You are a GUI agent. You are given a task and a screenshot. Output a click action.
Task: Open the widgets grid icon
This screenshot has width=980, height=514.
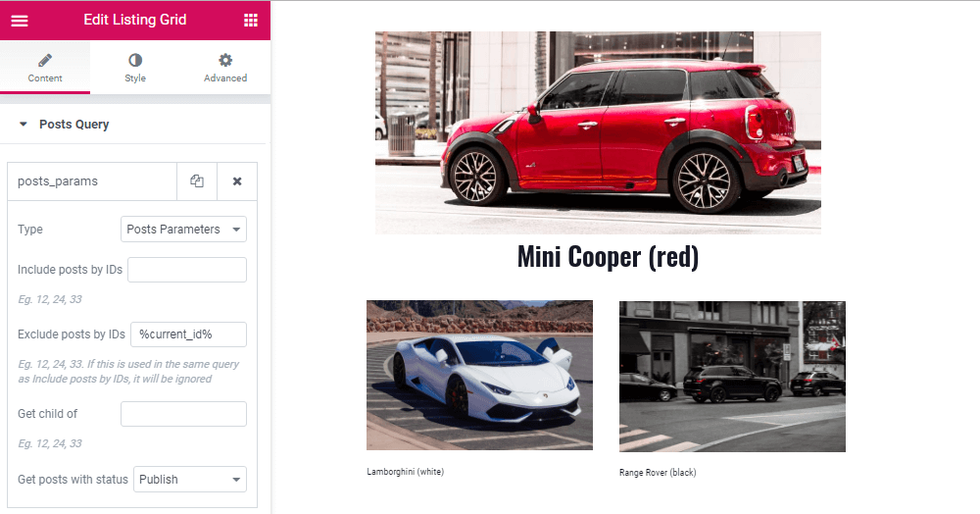coord(251,20)
